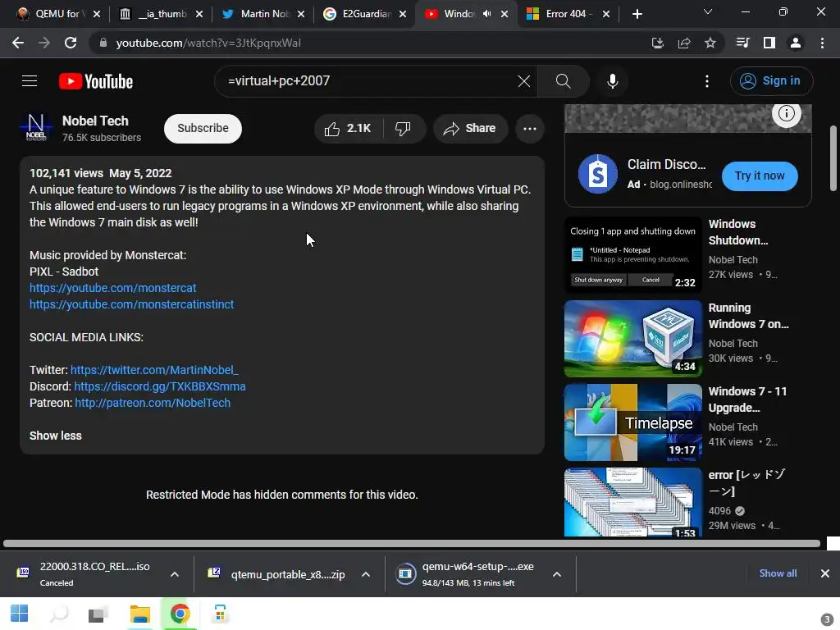This screenshot has width=840, height=630.
Task: Click the YouTube search input field
Action: click(370, 81)
